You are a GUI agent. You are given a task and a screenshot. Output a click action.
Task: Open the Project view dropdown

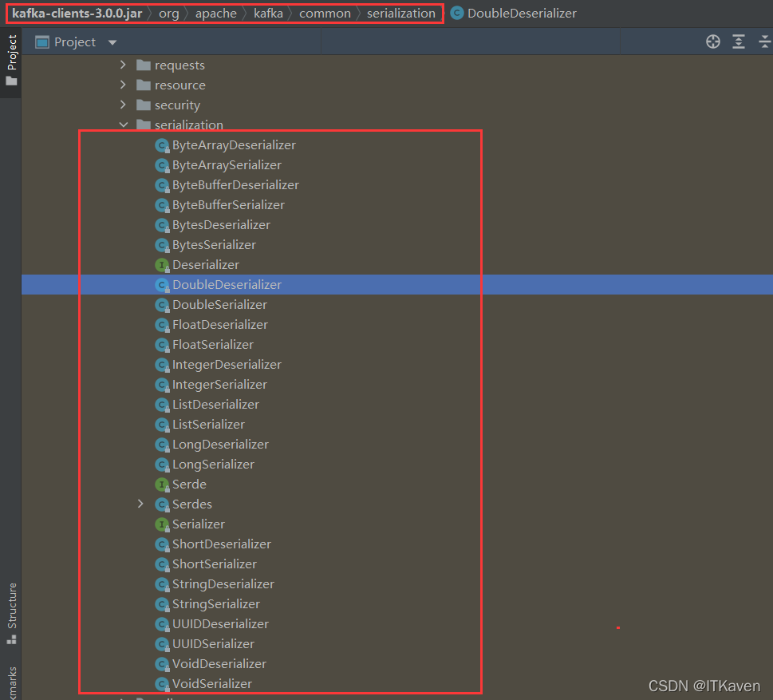pyautogui.click(x=111, y=42)
